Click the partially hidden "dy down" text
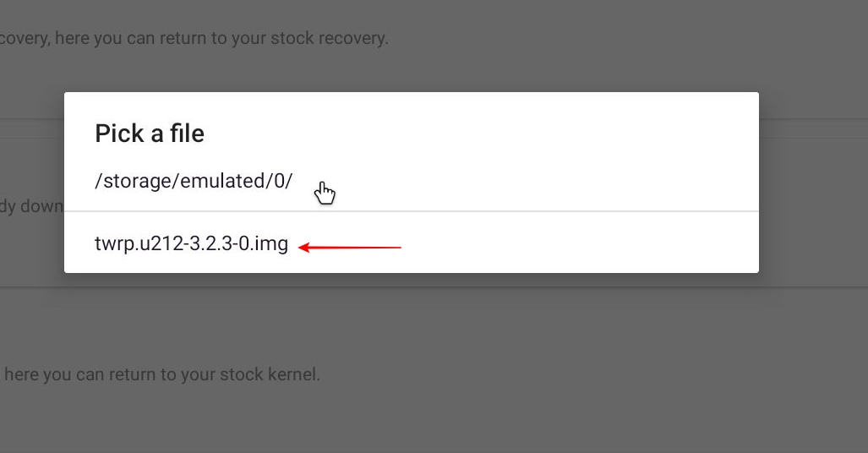The image size is (868, 453). pos(31,206)
